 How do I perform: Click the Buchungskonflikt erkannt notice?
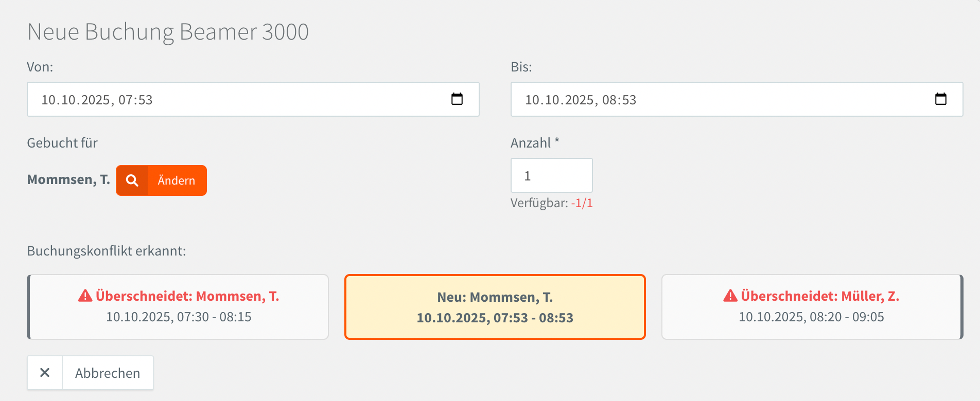tap(107, 251)
